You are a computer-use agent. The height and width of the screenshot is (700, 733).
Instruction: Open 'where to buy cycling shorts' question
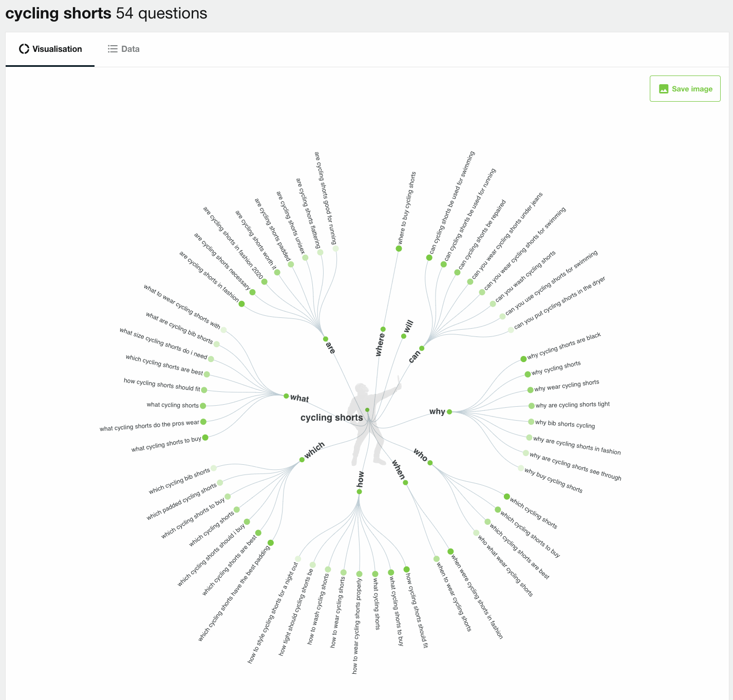[406, 208]
